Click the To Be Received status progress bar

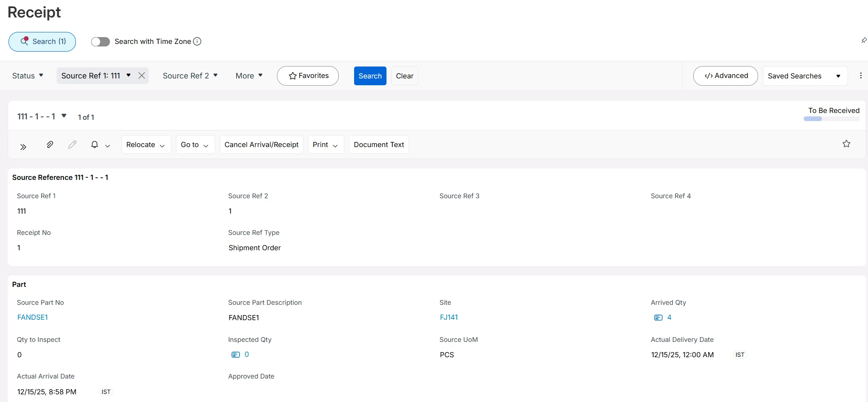(x=831, y=119)
